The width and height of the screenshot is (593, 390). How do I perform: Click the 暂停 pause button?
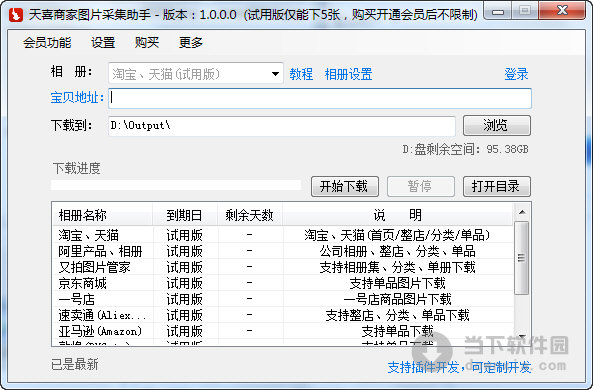421,186
